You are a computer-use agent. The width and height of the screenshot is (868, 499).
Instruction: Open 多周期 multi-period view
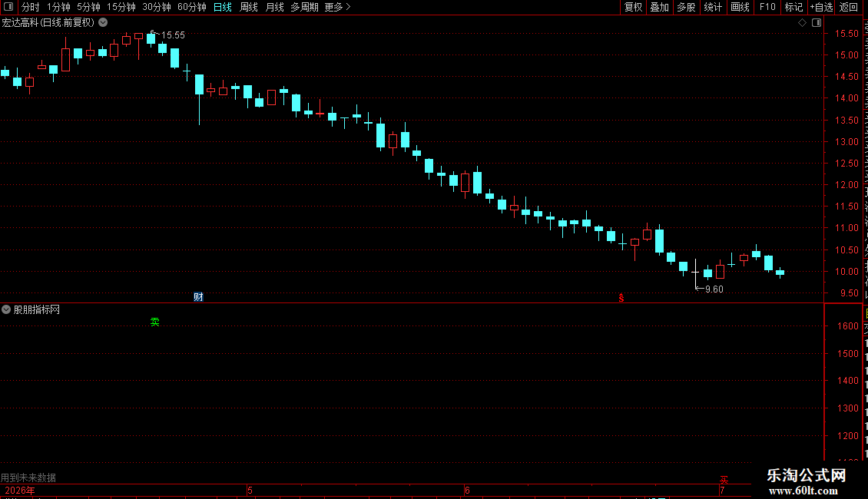coord(304,7)
